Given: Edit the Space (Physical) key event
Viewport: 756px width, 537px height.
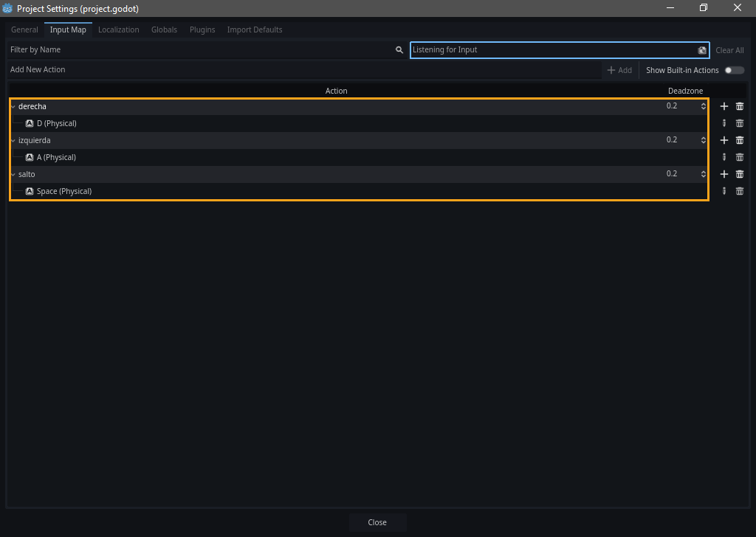Looking at the screenshot, I should pyautogui.click(x=724, y=191).
